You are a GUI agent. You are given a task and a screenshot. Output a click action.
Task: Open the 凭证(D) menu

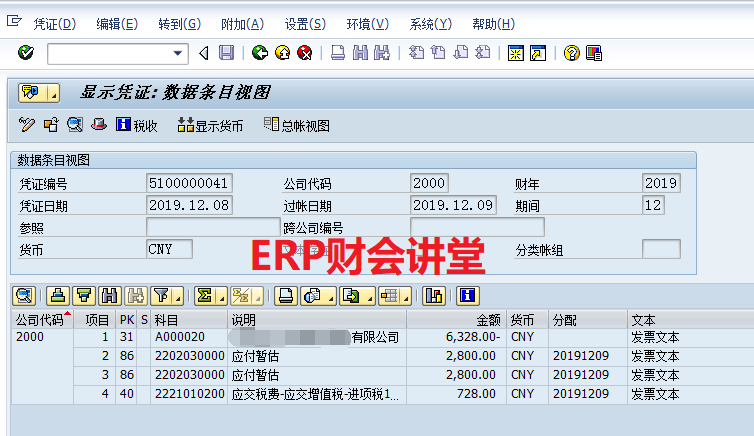point(54,24)
